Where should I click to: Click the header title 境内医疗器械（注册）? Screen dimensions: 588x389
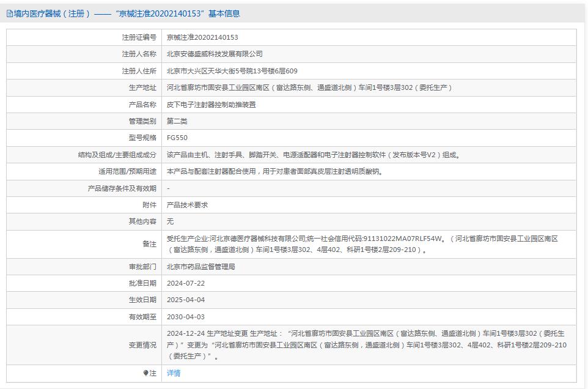click(52, 14)
